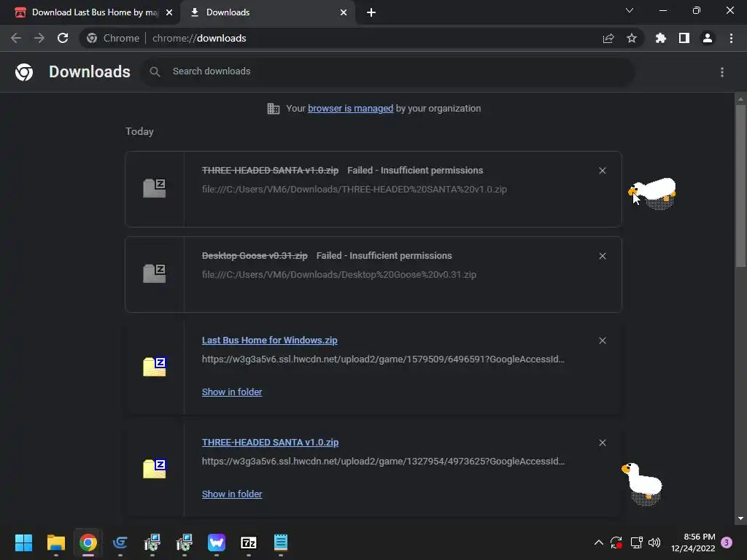The image size is (747, 560).
Task: Click greyed zip icon of failed THREE-HEADED SANTA
Action: pos(155,187)
